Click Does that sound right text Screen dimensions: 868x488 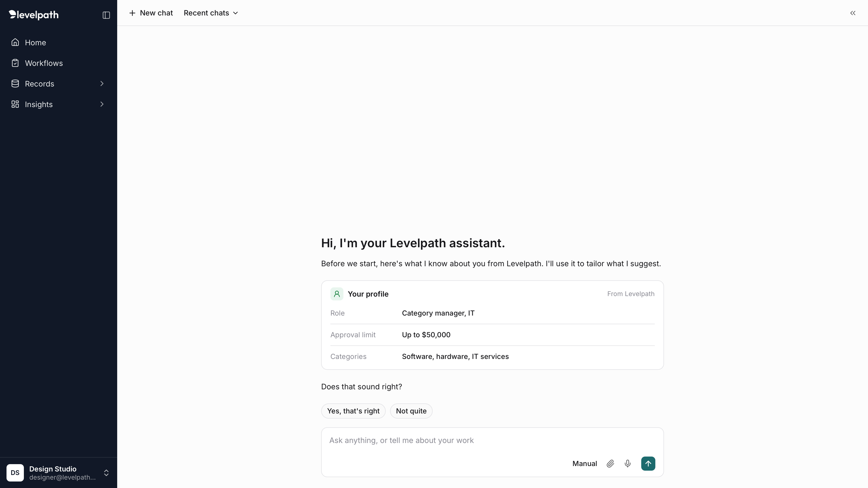361,387
